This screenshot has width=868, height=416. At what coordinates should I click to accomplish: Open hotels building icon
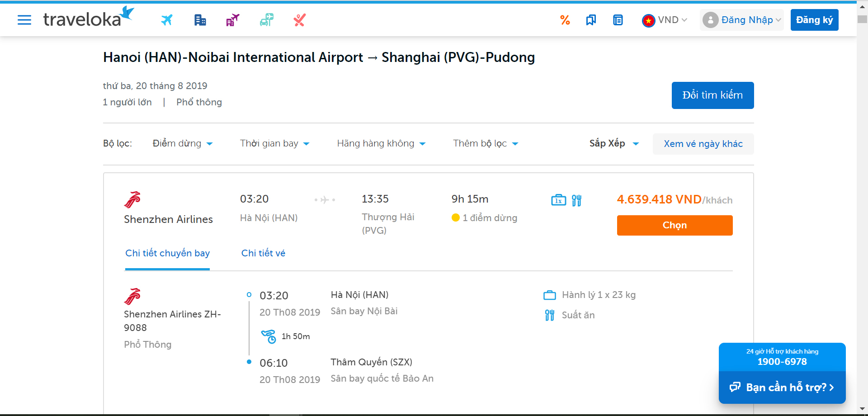[x=200, y=20]
